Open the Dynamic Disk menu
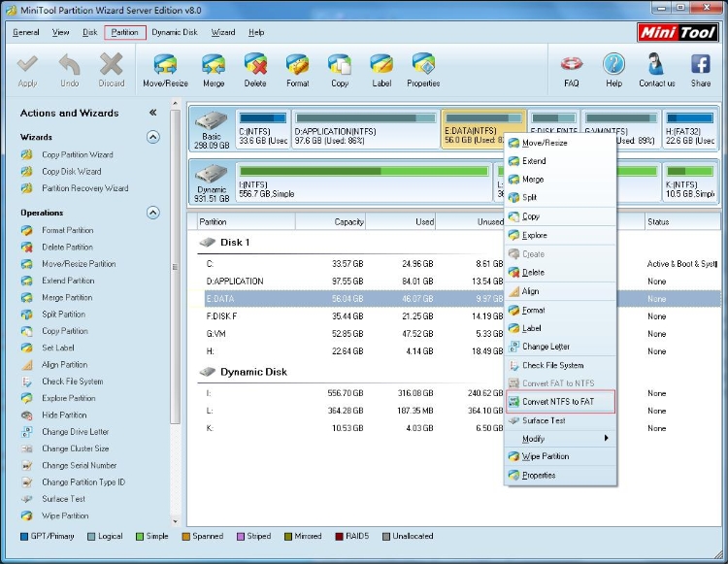Screen dimensions: 728x564 click(175, 32)
